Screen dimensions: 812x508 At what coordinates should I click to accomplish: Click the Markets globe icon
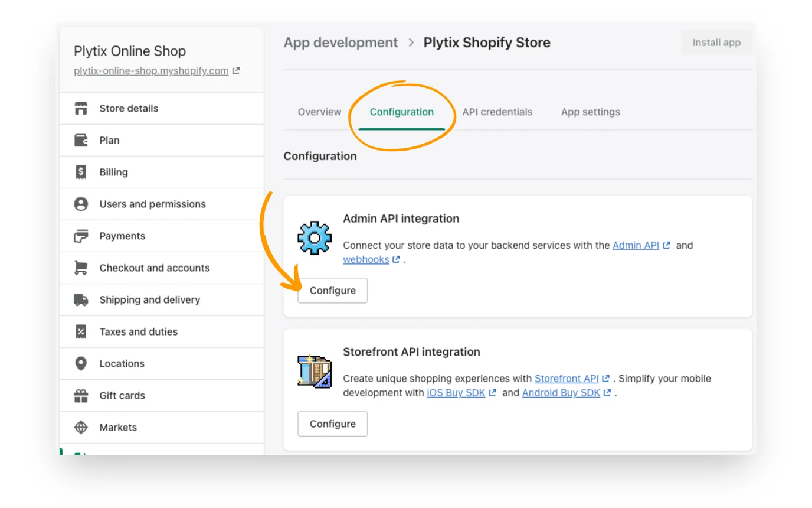click(x=83, y=427)
